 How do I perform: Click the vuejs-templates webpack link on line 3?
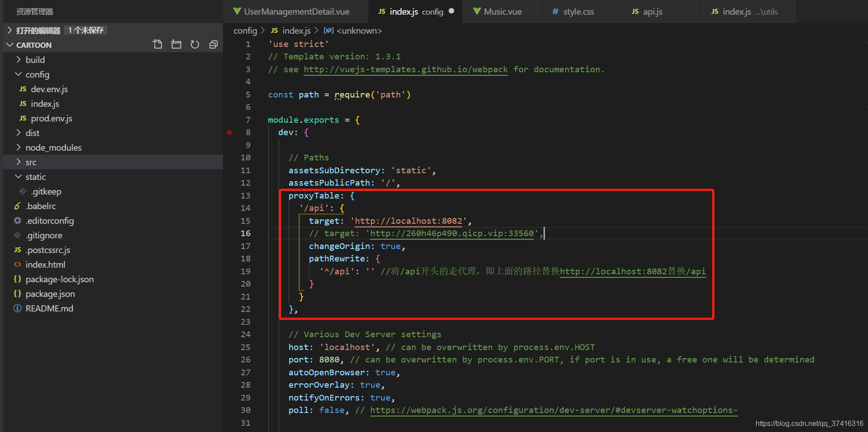point(406,70)
